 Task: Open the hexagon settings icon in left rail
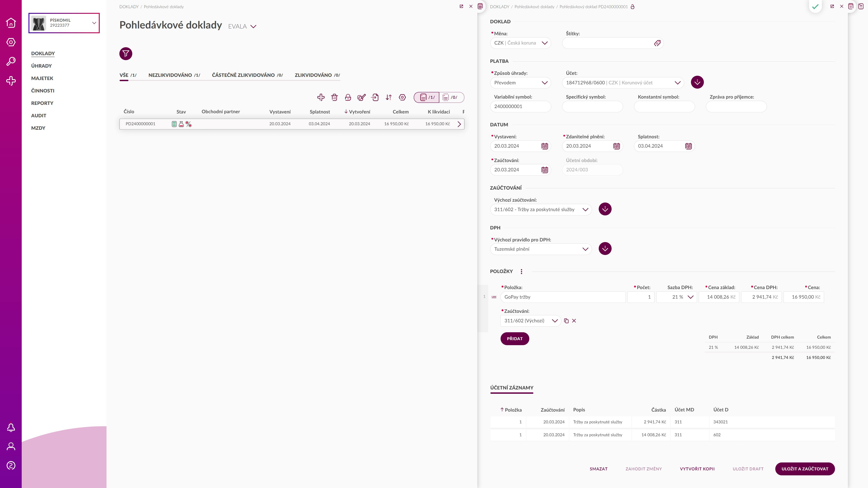[x=11, y=42]
